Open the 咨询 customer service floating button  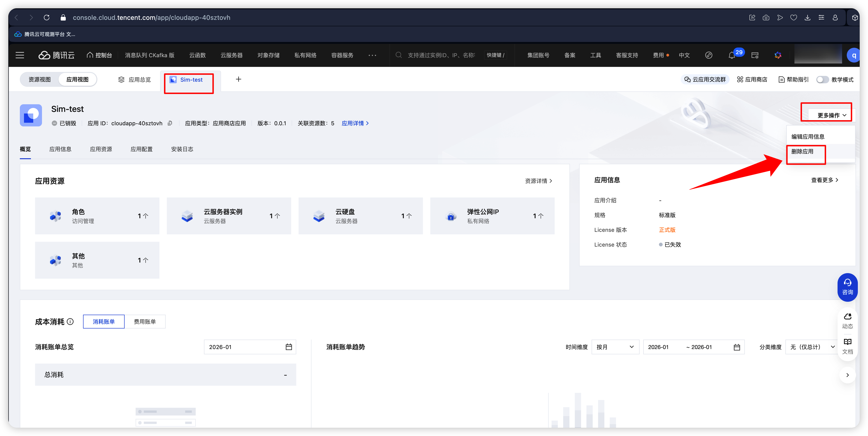coord(847,287)
